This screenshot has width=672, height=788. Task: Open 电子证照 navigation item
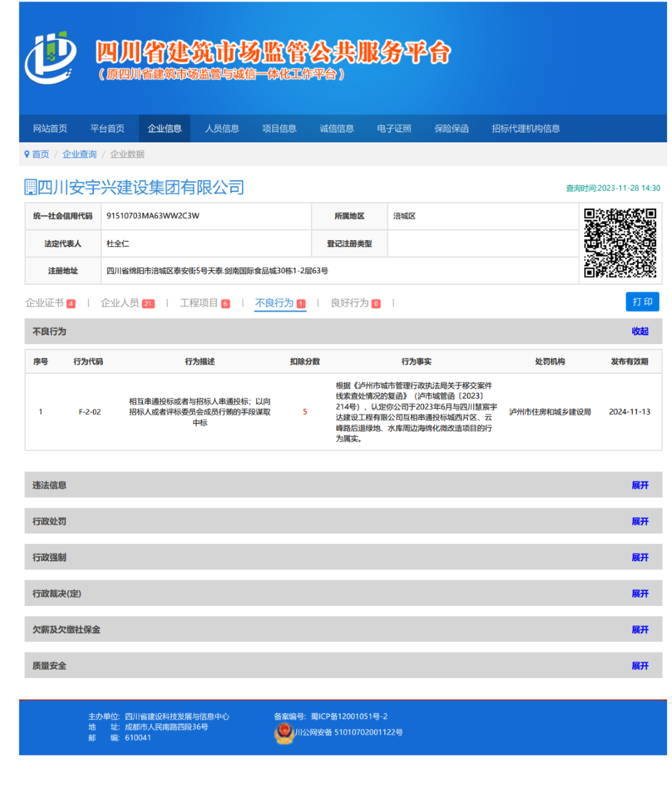pos(395,128)
